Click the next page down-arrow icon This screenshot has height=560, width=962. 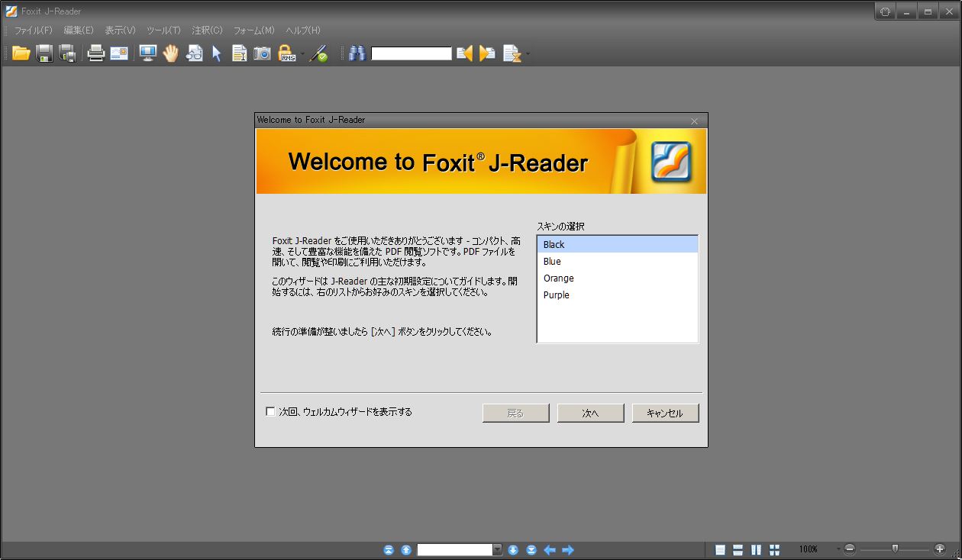513,550
